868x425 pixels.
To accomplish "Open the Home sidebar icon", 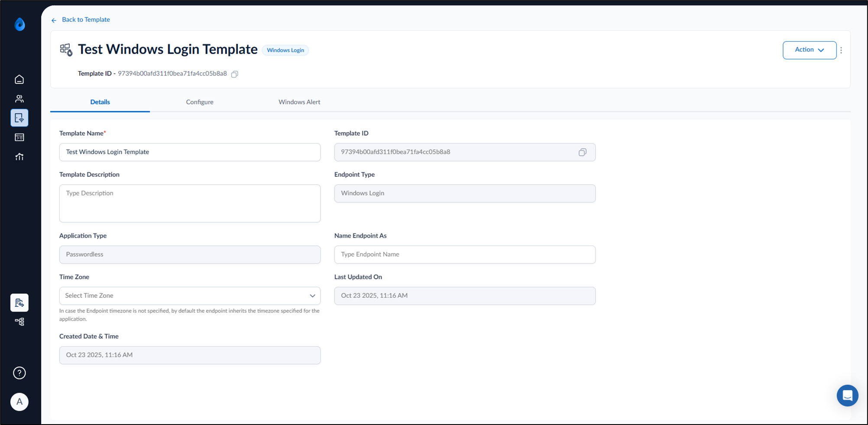I will [19, 79].
